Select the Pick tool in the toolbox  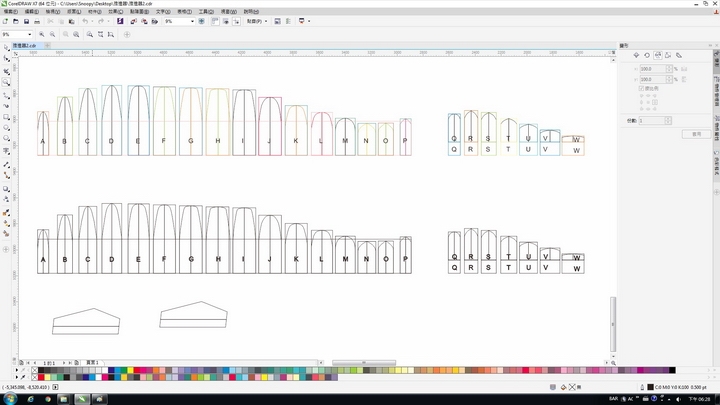coord(6,48)
